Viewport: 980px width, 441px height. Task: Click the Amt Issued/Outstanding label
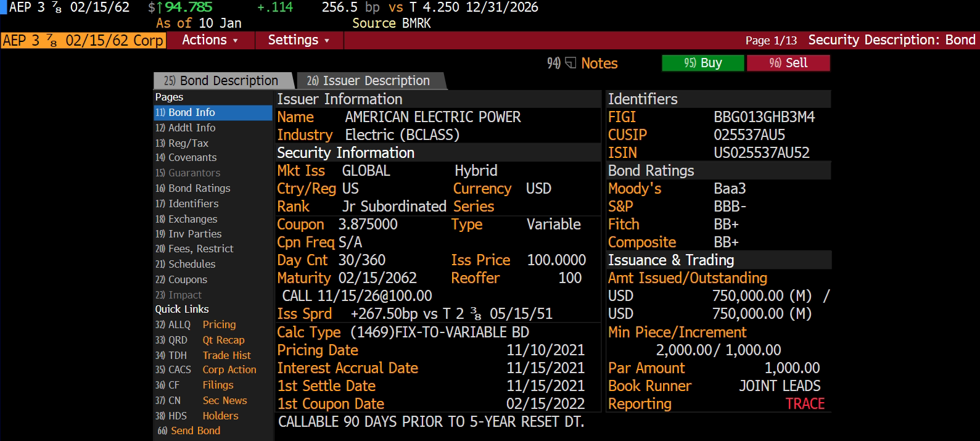[688, 278]
